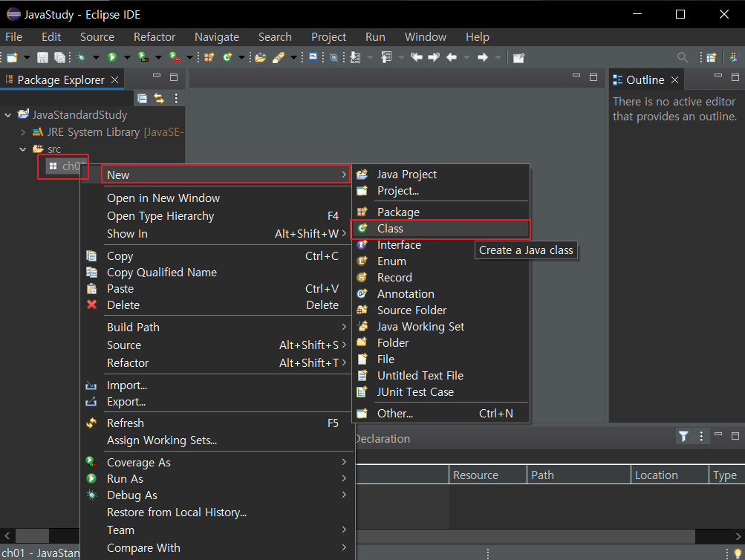
Task: Click the Save All toolbar icon
Action: tap(59, 57)
